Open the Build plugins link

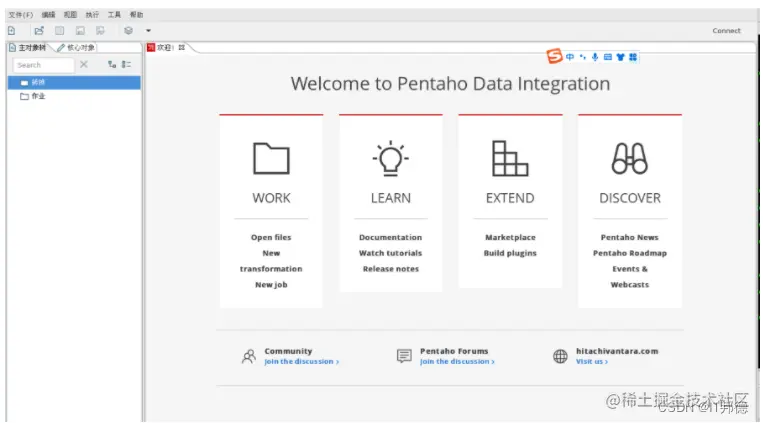pyautogui.click(x=510, y=253)
